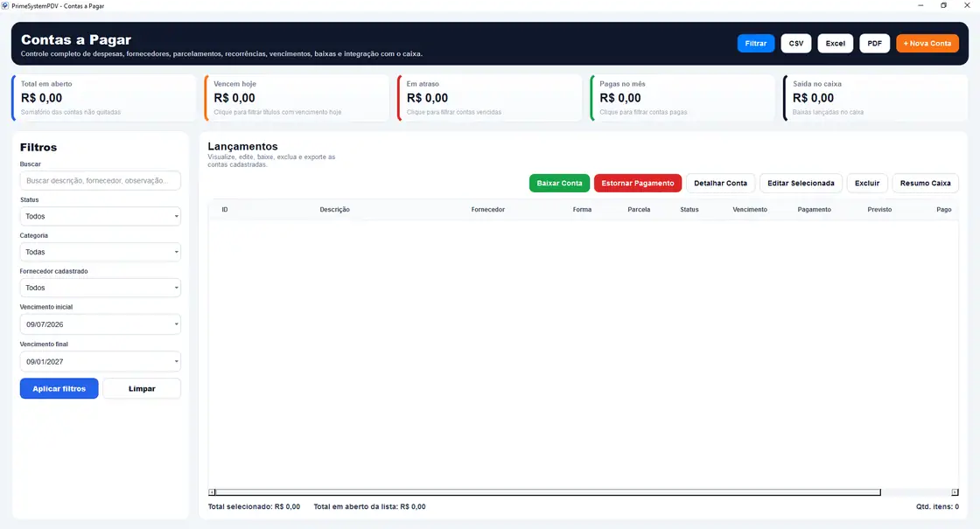The image size is (980, 529).
Task: Click the green Baixar Conta button
Action: (x=559, y=183)
